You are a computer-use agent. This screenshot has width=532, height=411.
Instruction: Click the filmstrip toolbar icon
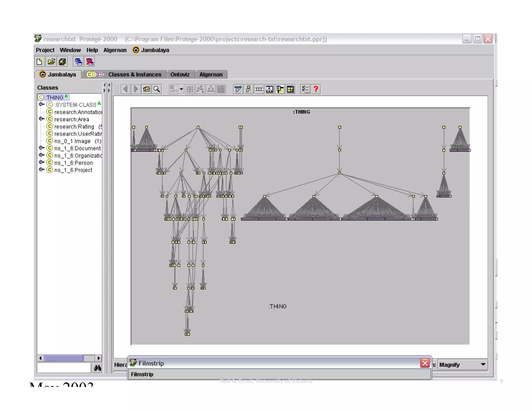(x=259, y=89)
